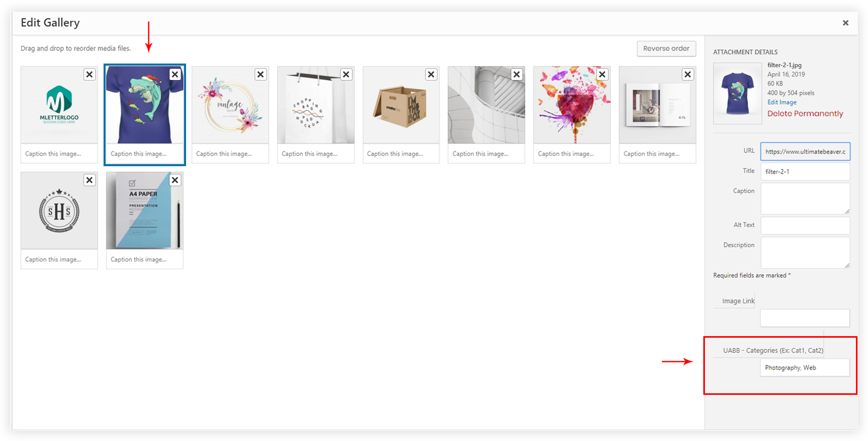Click the Description text area
Viewport: 868px width, 441px height.
click(x=805, y=252)
